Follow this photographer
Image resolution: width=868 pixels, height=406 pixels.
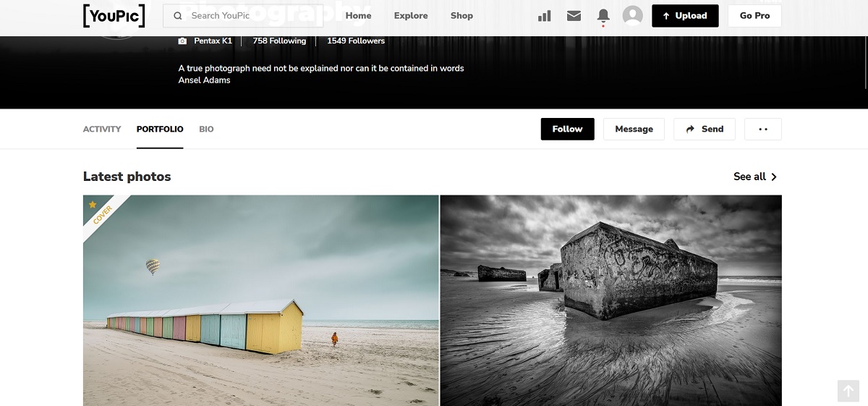click(567, 129)
